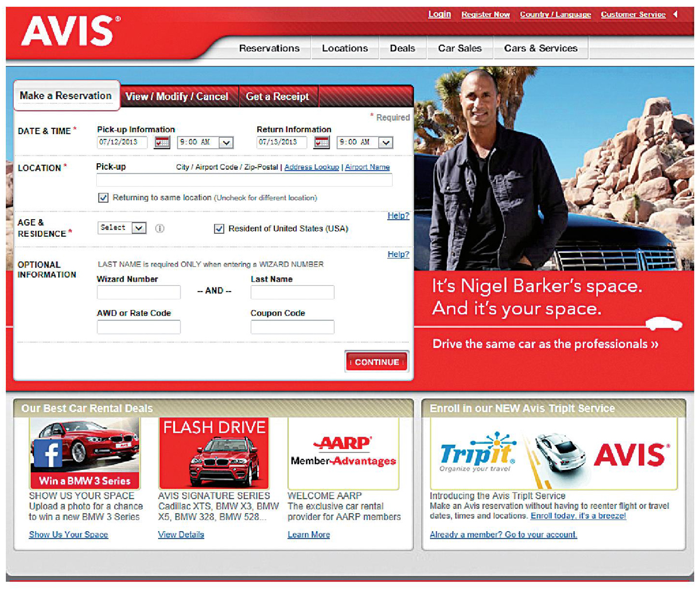Click the Coupon Code input field
Viewport: 700px width, 590px height.
tap(292, 326)
